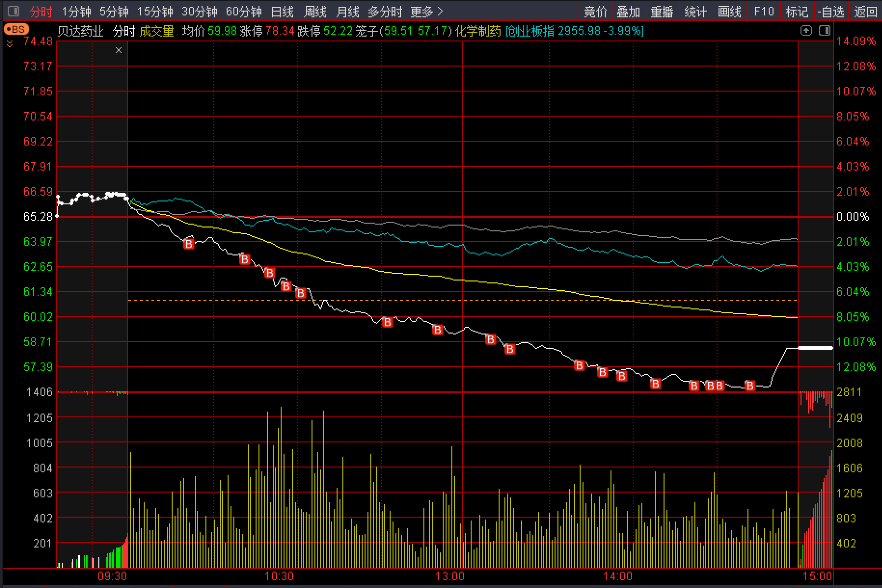Click the 返回 back button

click(865, 12)
